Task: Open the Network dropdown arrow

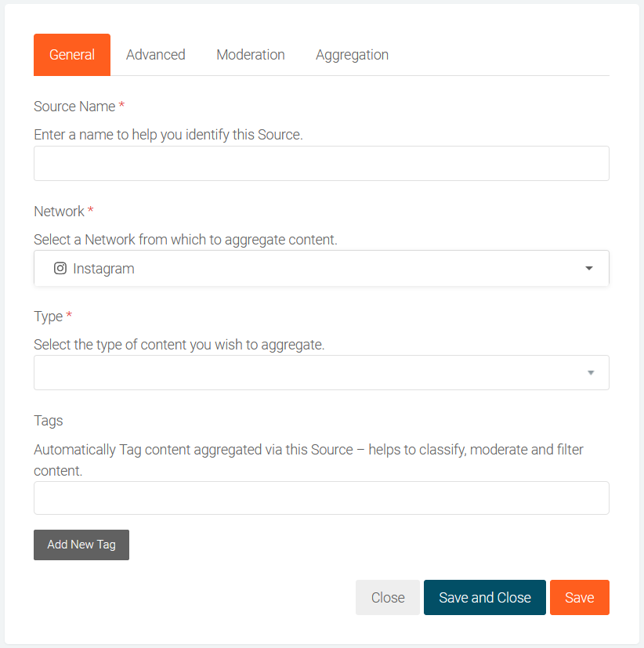Action: tap(588, 269)
